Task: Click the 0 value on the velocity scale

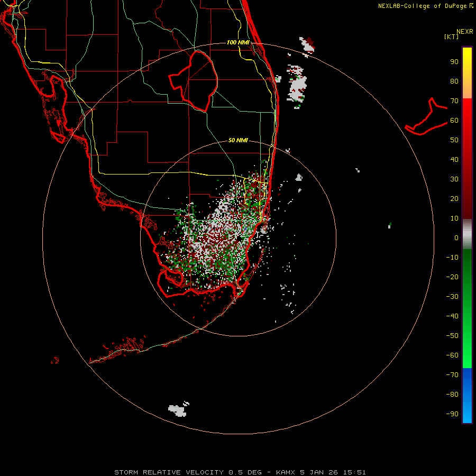Action: click(456, 238)
